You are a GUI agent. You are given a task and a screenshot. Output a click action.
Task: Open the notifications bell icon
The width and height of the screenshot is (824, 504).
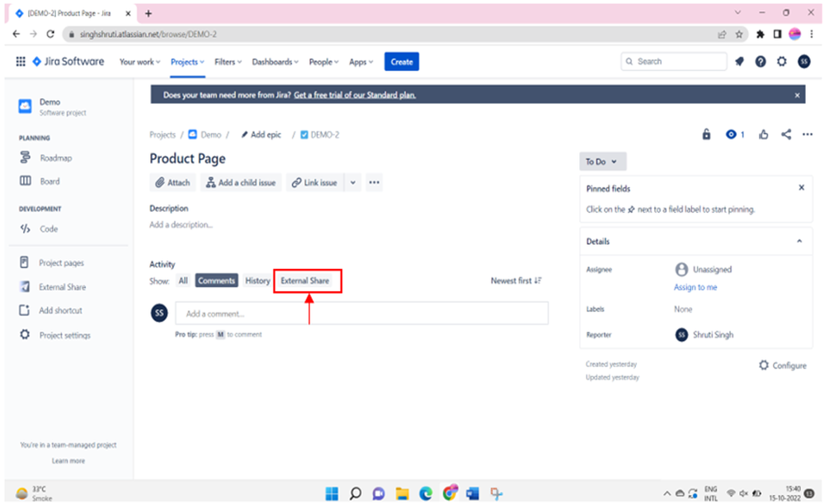pos(739,62)
